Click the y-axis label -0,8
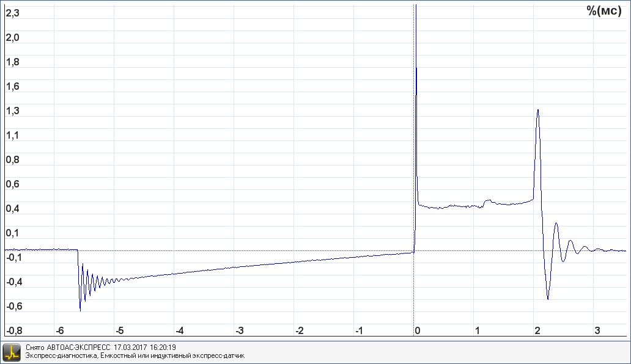631x364 pixels. 14,330
